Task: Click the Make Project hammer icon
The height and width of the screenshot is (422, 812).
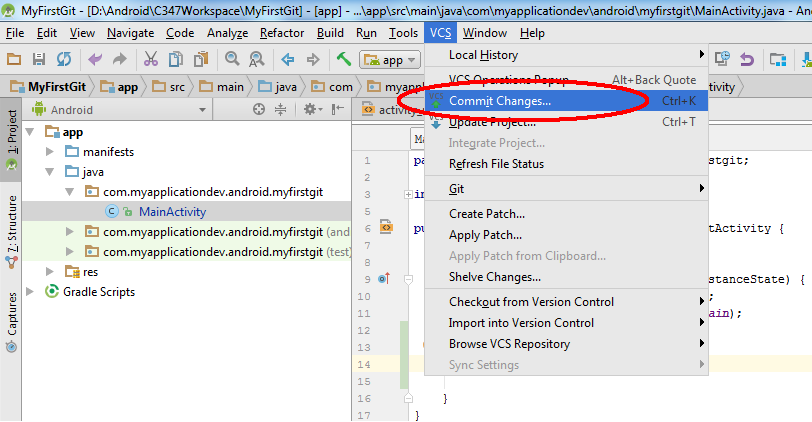Action: 344,60
